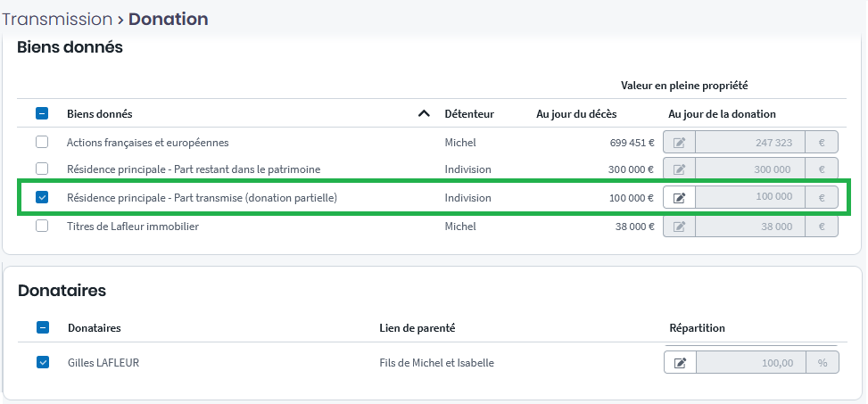This screenshot has width=868, height=404.
Task: Select the Titres de Lafleur immobilier checkbox
Action: [42, 227]
